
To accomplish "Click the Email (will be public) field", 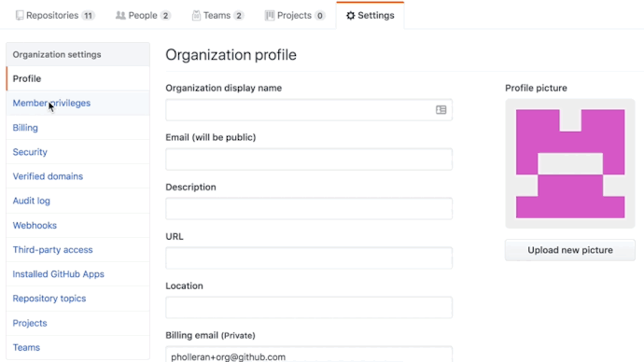I will tap(309, 160).
